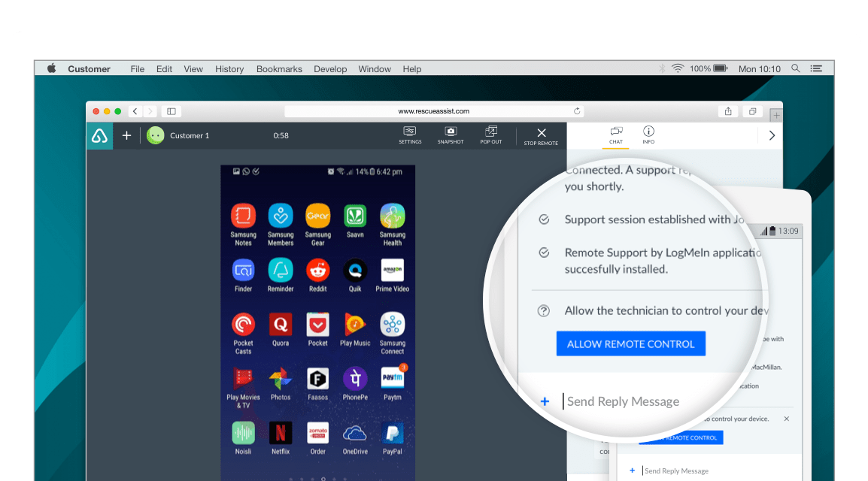
Task: Collapse the chat side panel chevron
Action: tap(772, 135)
